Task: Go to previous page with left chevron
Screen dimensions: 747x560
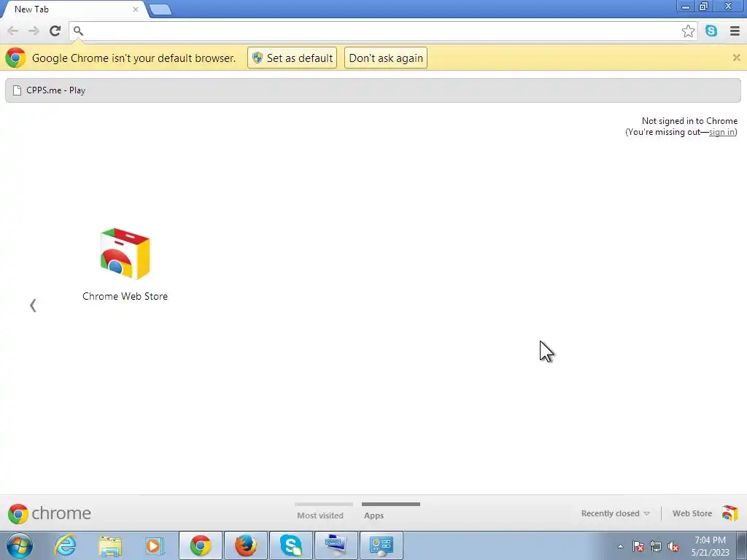Action: tap(33, 306)
